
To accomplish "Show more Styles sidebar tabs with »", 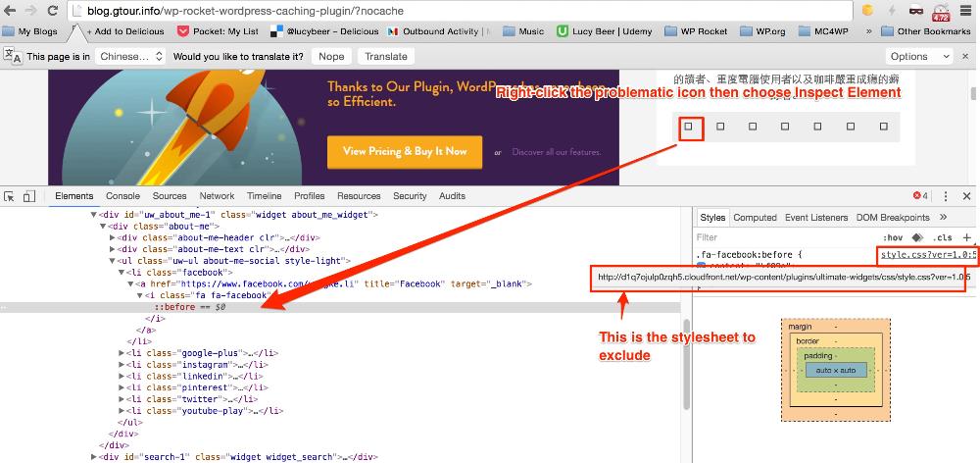I will 943,218.
